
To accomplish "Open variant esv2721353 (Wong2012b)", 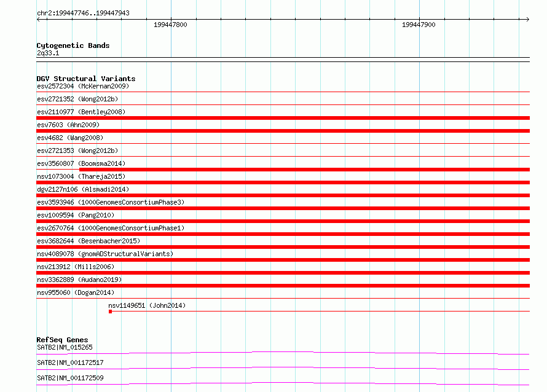I will point(77,151).
